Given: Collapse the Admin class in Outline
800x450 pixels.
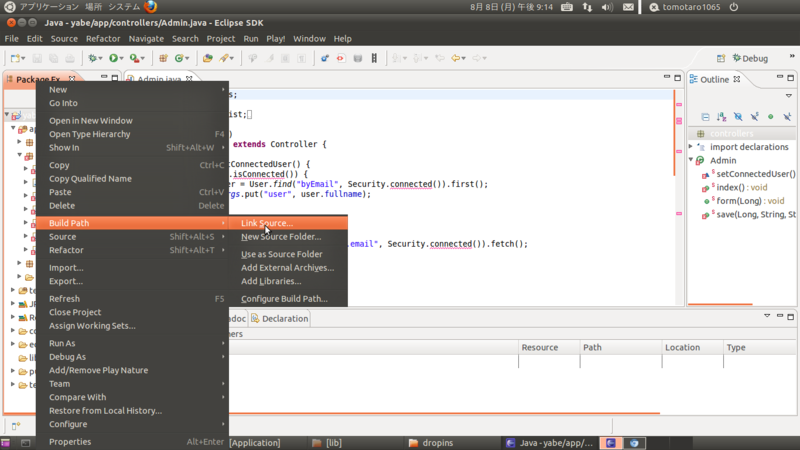Looking at the screenshot, I should point(692,160).
